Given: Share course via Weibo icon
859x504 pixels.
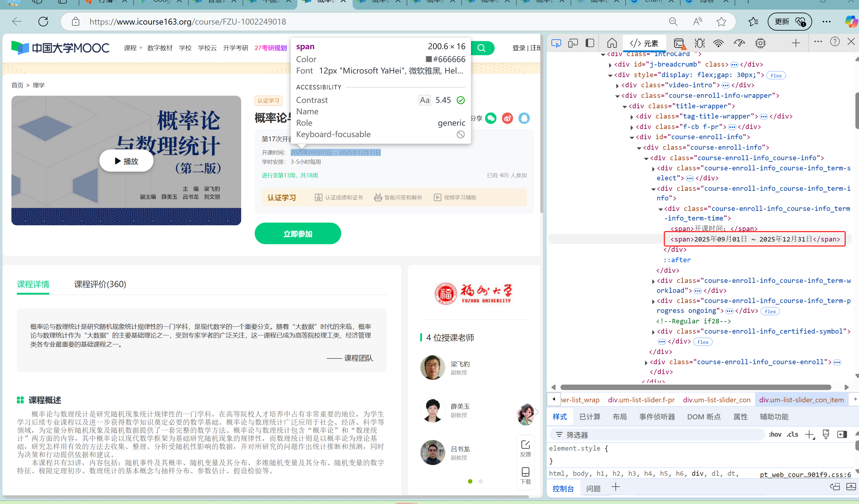Looking at the screenshot, I should coord(507,118).
